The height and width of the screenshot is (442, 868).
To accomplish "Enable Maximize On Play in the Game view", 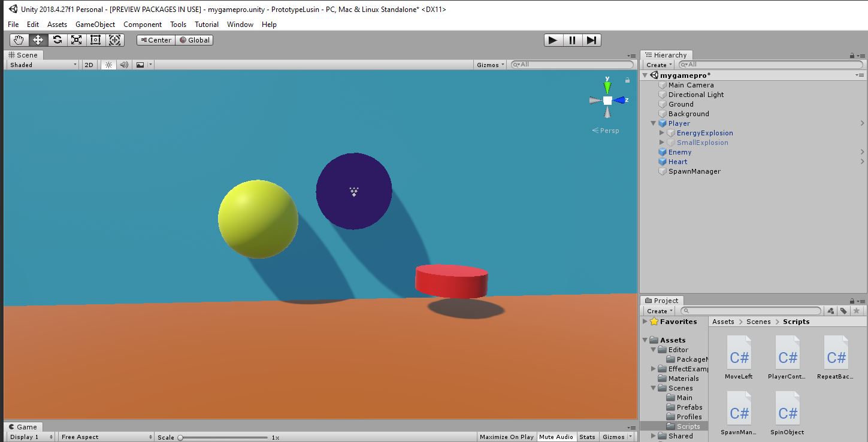I will point(506,437).
